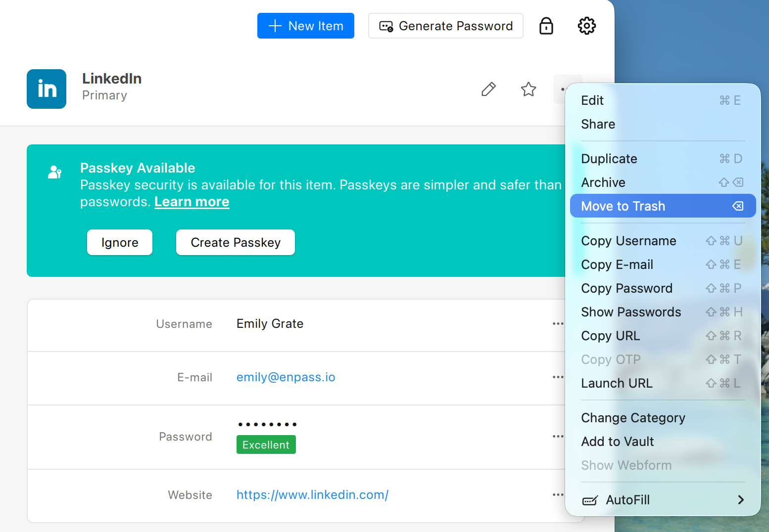The height and width of the screenshot is (532, 769).
Task: Click the Primary vault label
Action: click(x=104, y=95)
